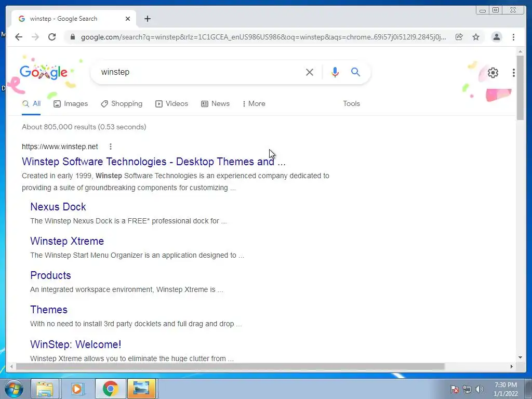Viewport: 532px width, 399px height.
Task: Click the address bar URL
Action: (263, 37)
